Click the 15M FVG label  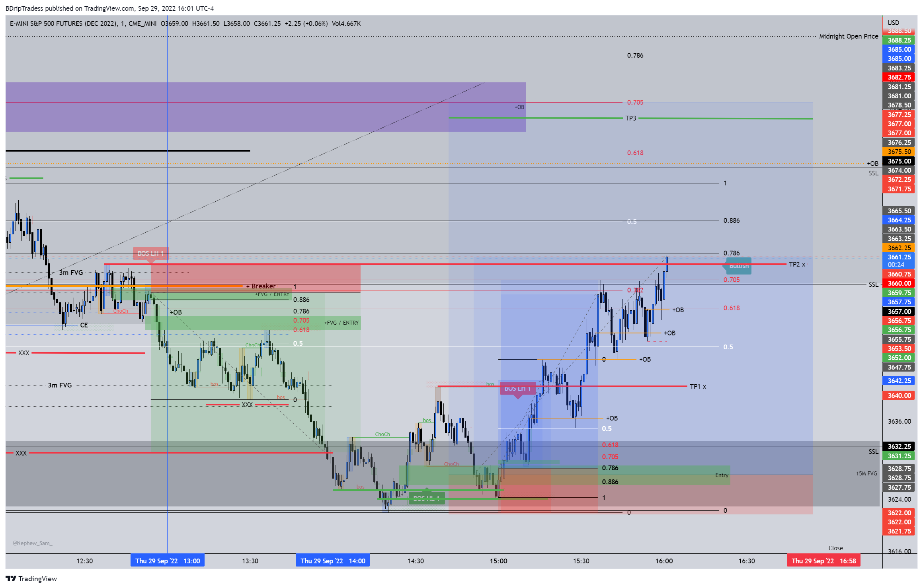866,473
